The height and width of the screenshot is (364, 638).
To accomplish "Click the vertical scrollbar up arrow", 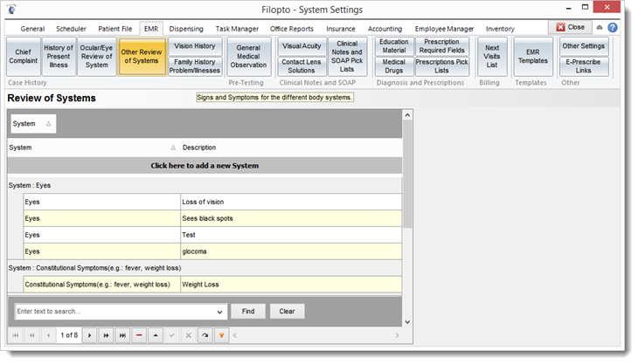I will pyautogui.click(x=407, y=115).
